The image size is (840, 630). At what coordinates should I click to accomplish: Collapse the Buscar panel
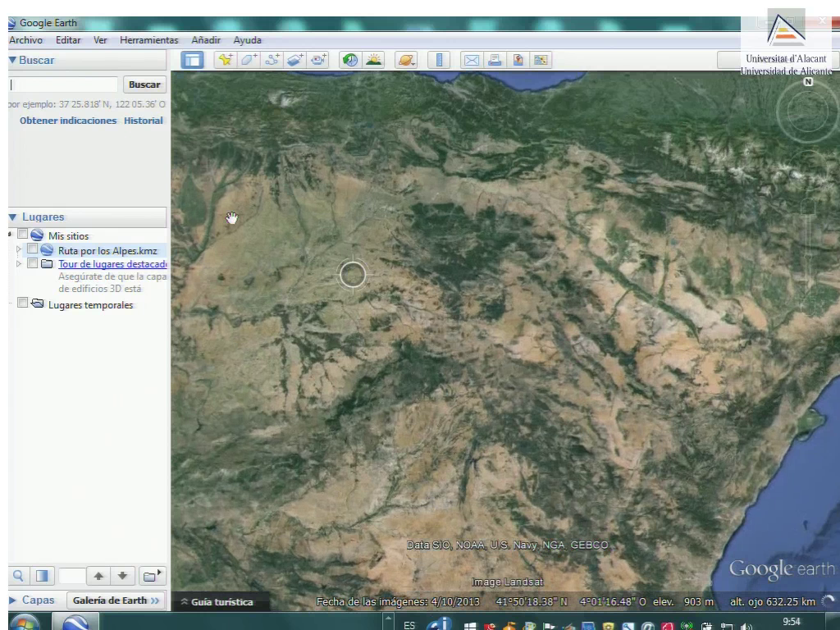(x=12, y=60)
